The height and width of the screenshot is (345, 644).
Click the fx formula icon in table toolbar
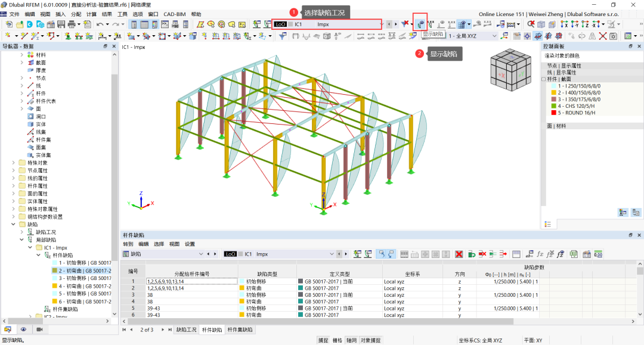coord(540,254)
